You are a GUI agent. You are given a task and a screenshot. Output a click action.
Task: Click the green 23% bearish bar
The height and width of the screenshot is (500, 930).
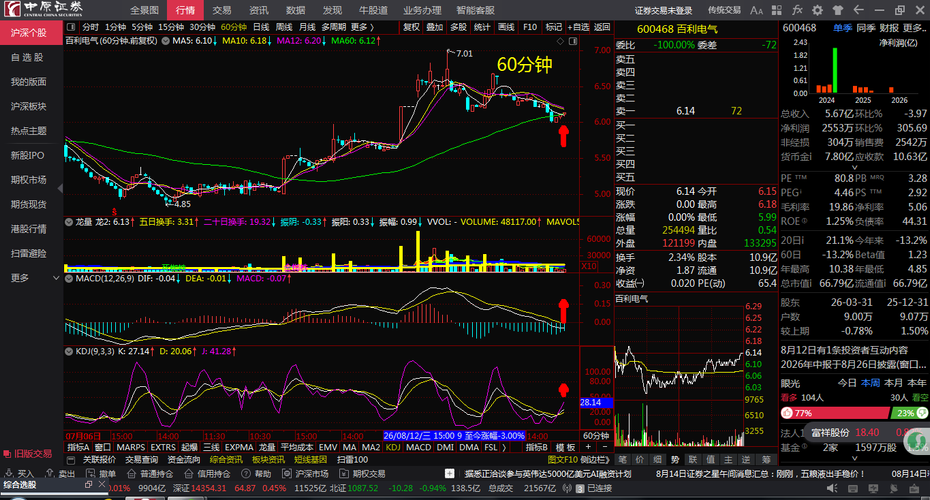(909, 413)
